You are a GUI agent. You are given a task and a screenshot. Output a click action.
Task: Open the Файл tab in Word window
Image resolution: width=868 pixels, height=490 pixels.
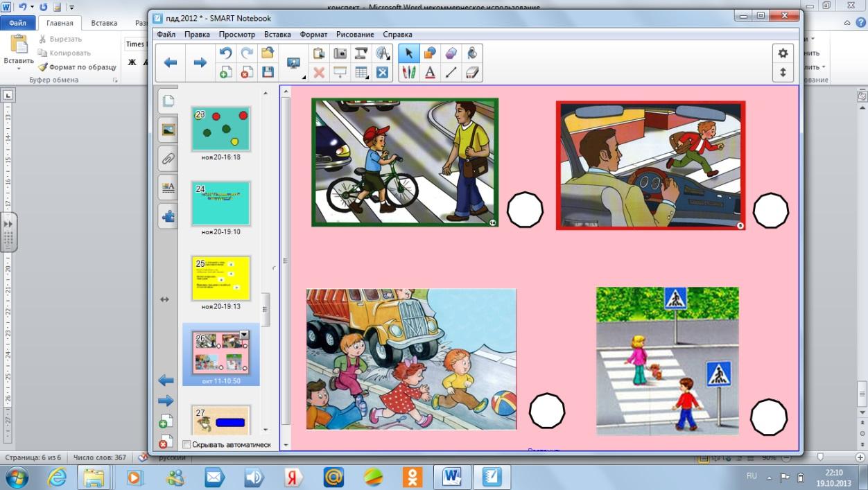17,23
